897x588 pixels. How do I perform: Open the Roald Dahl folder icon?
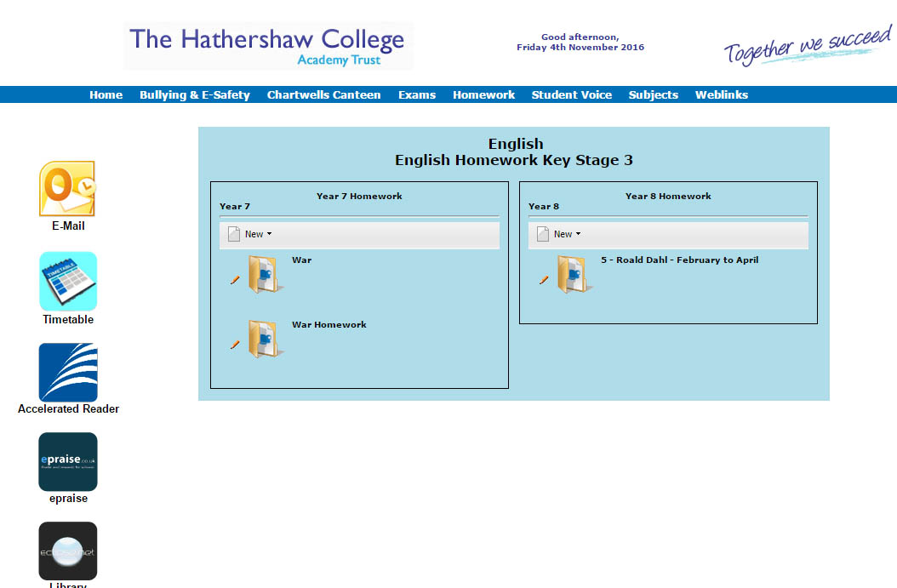point(574,275)
